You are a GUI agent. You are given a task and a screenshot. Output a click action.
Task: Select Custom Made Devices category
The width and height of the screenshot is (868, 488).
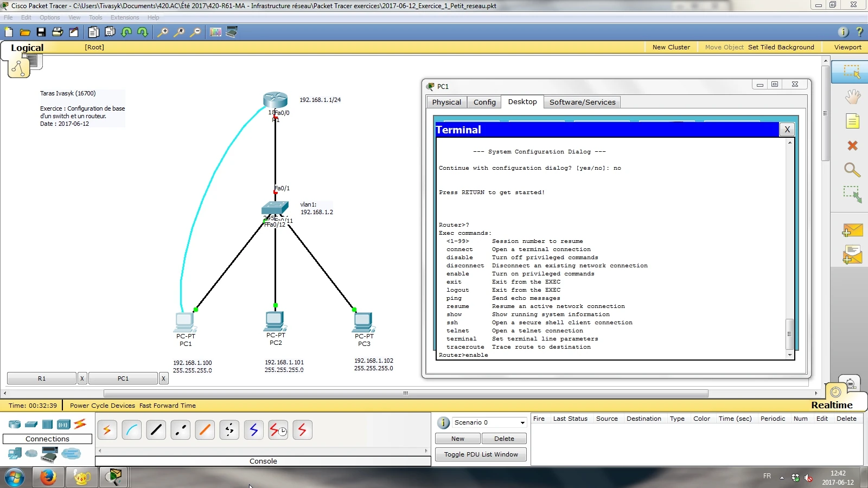pyautogui.click(x=49, y=453)
